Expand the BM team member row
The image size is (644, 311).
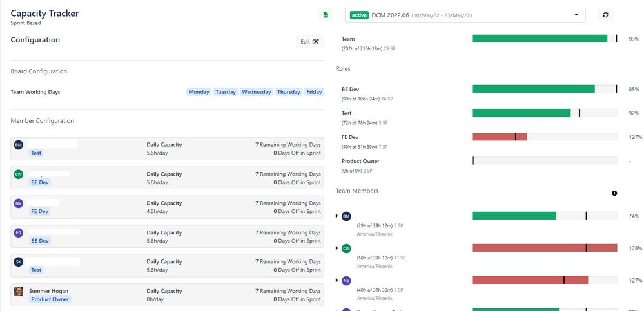(337, 216)
